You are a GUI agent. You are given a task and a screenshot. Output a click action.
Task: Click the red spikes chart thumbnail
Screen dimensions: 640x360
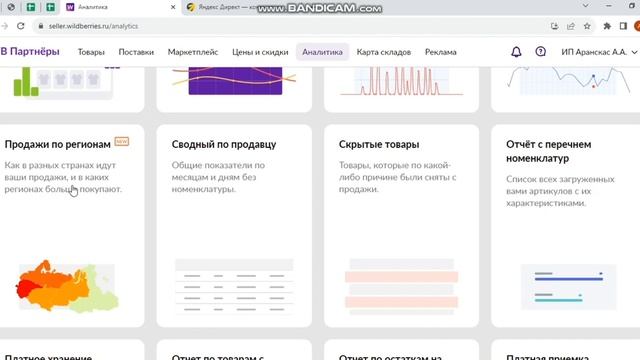[401, 81]
